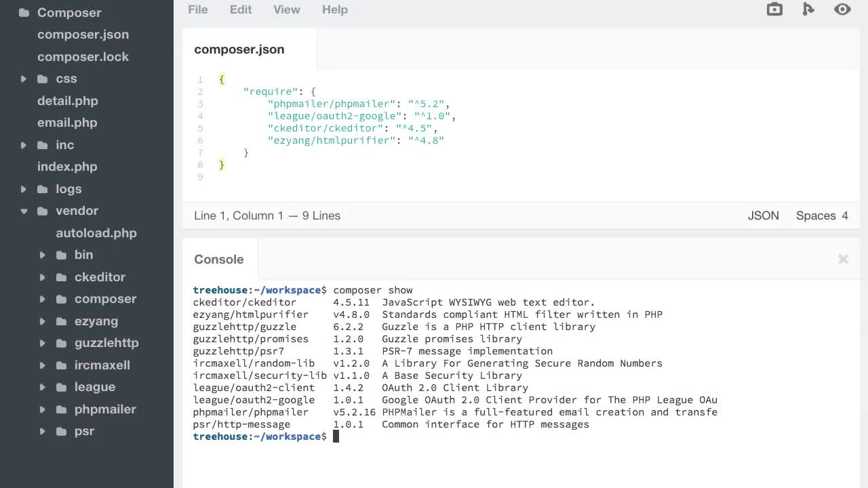Expand the league folder

[x=42, y=387]
